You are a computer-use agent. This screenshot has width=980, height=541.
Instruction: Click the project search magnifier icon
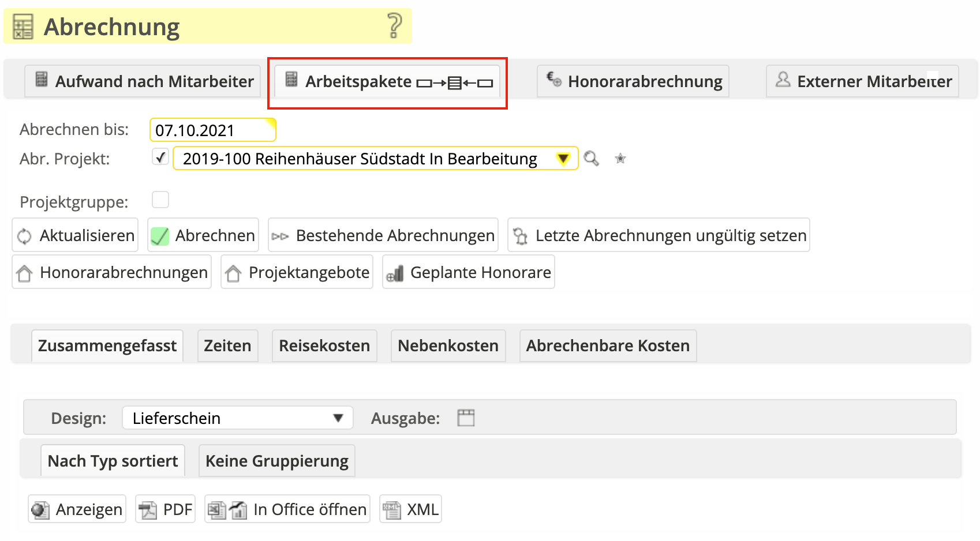click(591, 159)
